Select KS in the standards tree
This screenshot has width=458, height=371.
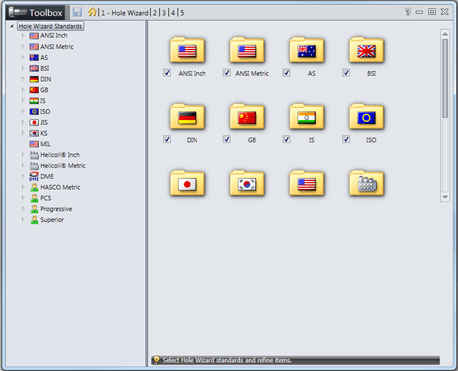point(44,133)
